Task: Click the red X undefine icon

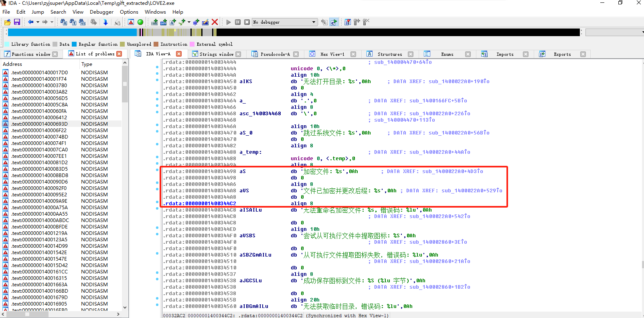Action: [215, 22]
